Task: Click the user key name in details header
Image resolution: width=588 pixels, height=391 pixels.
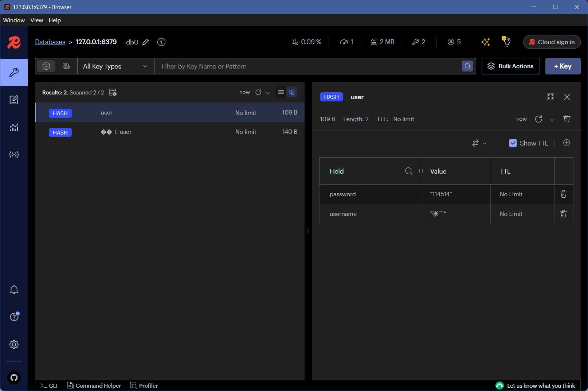Action: tap(357, 97)
